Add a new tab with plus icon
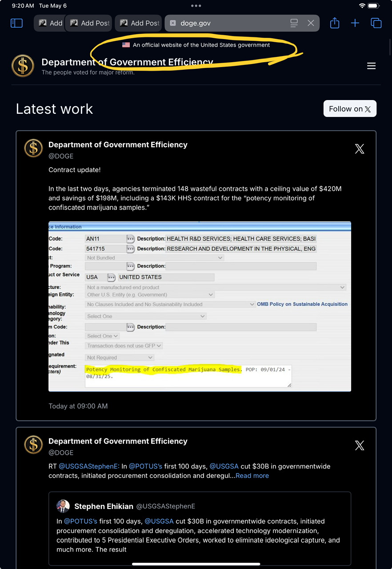Screen dimensions: 392x569 355,23
